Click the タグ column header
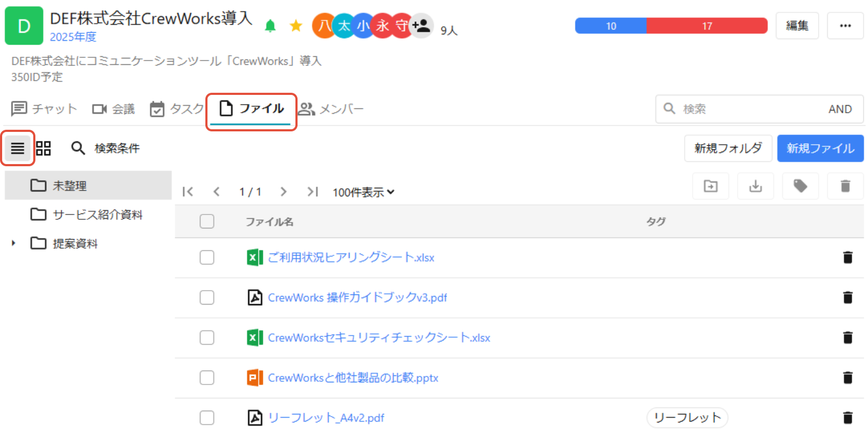 coord(656,221)
